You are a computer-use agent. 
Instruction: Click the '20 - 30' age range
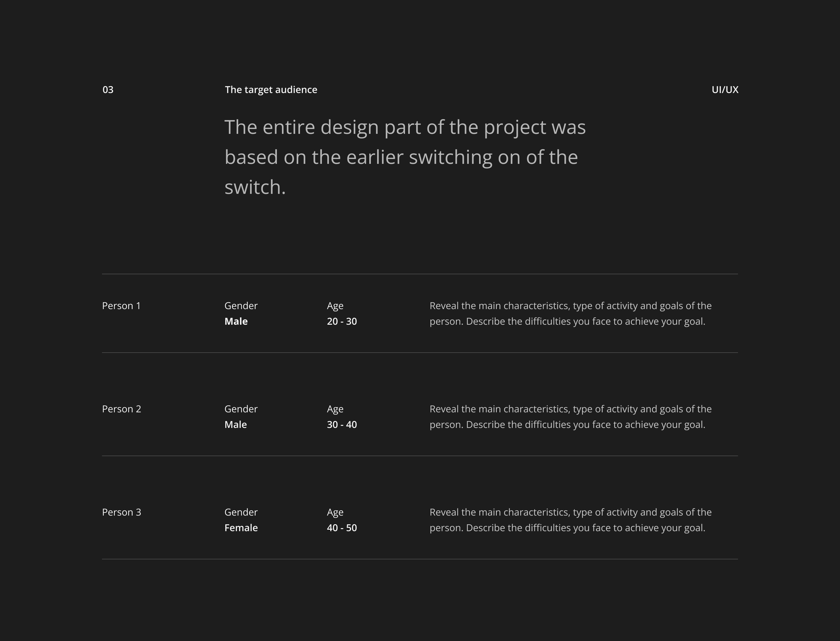tap(342, 321)
